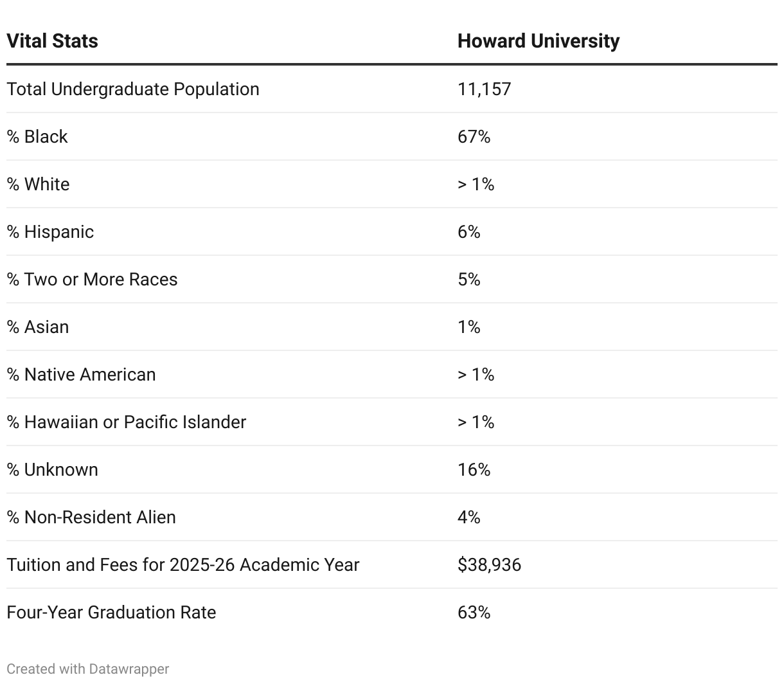784x684 pixels.
Task: Click the 16% unknown value
Action: click(x=474, y=469)
